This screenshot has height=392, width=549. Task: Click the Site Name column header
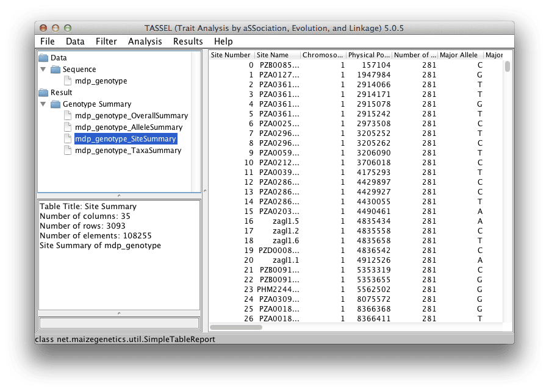click(277, 55)
